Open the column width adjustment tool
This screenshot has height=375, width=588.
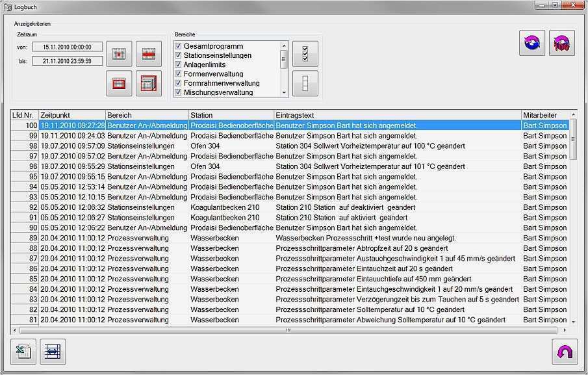coord(52,352)
